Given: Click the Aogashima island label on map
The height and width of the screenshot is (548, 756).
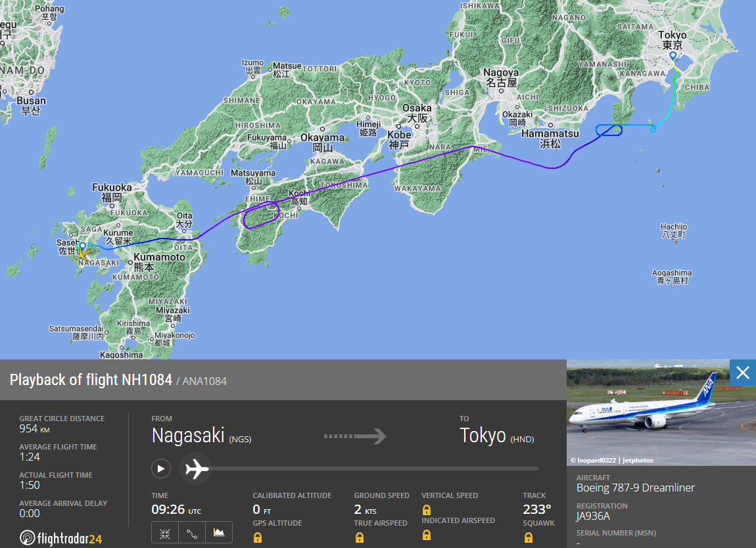Looking at the screenshot, I should tap(672, 277).
